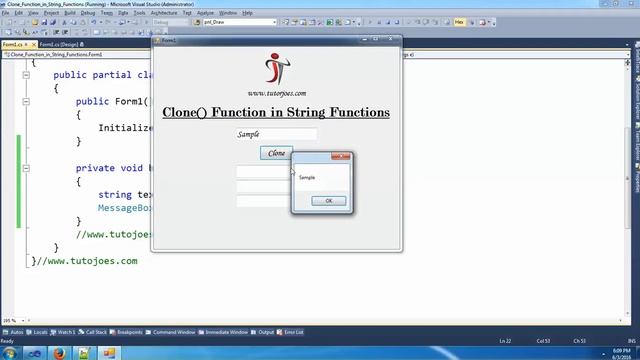This screenshot has width=640, height=360.
Task: Open the Team menu
Action: [107, 13]
